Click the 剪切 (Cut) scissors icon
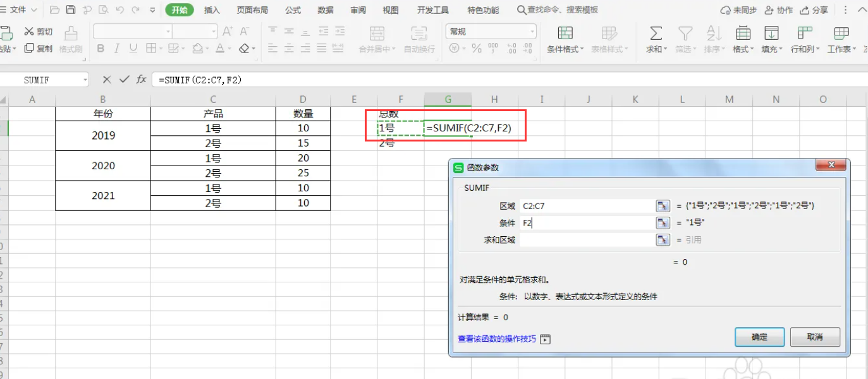 click(x=29, y=32)
